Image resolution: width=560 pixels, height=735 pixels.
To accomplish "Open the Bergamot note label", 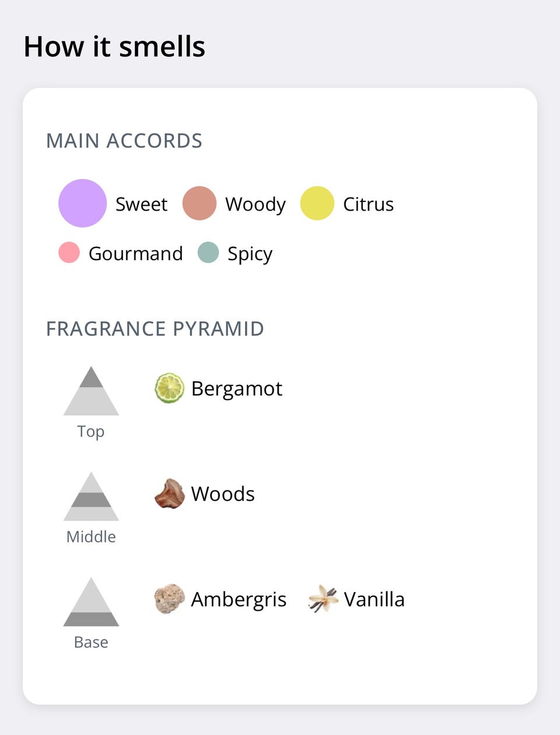I will pos(236,388).
